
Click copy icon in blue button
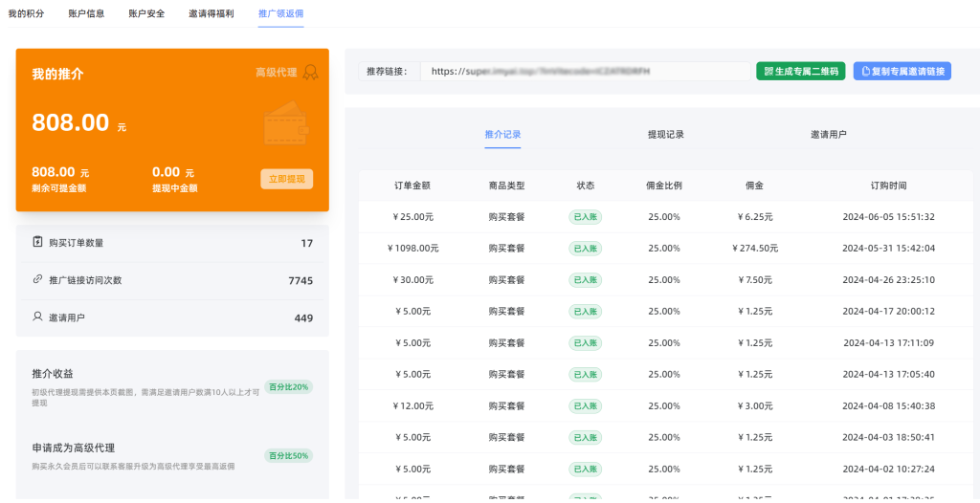click(865, 71)
